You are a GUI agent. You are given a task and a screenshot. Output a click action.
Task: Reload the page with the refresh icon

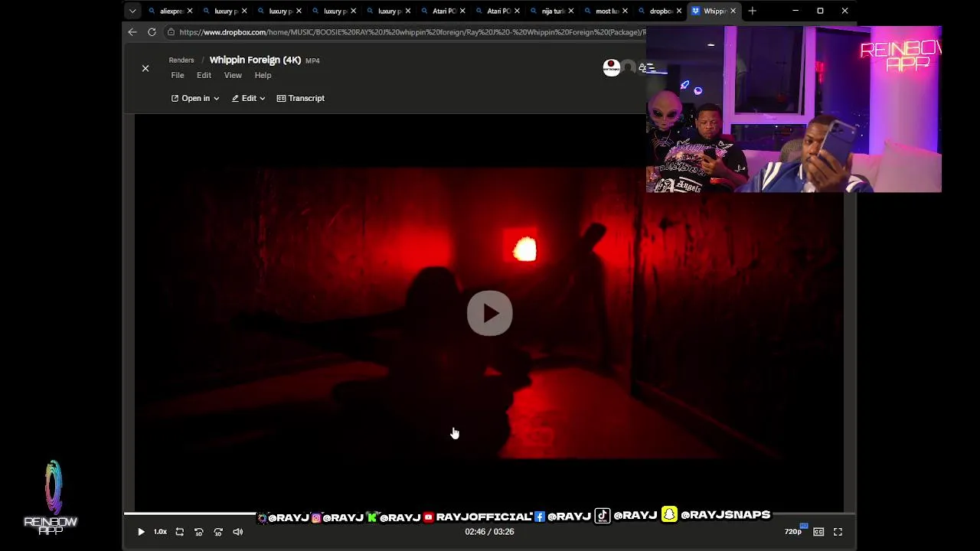point(152,32)
